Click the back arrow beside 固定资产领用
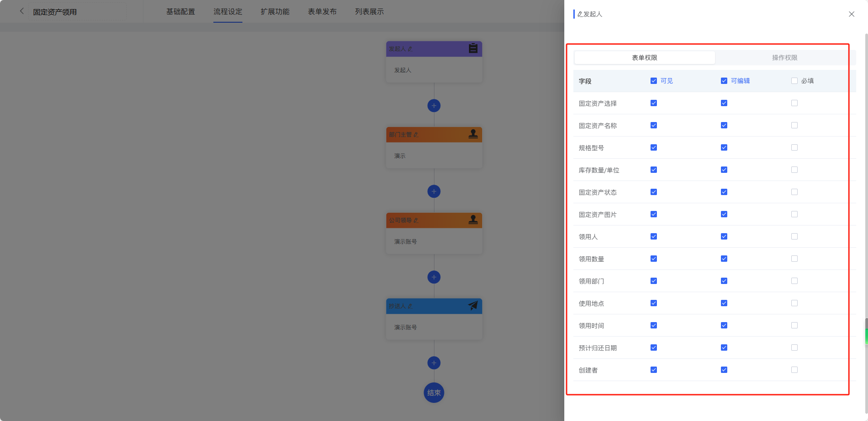 tap(22, 11)
